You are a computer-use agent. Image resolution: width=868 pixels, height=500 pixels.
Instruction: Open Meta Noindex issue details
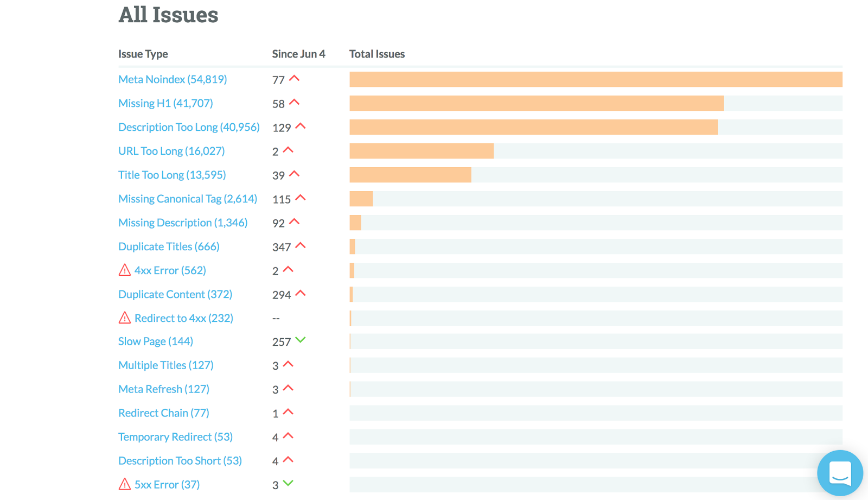tap(173, 79)
